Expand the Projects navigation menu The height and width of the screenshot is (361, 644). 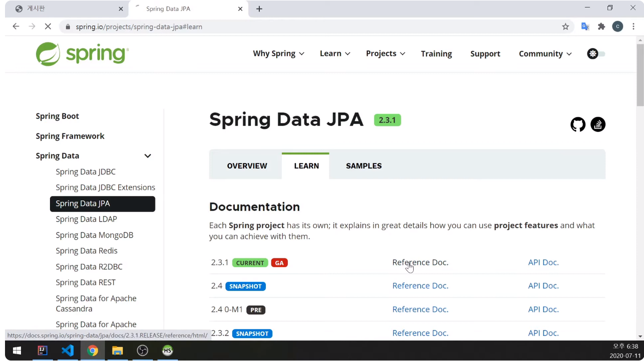point(386,53)
